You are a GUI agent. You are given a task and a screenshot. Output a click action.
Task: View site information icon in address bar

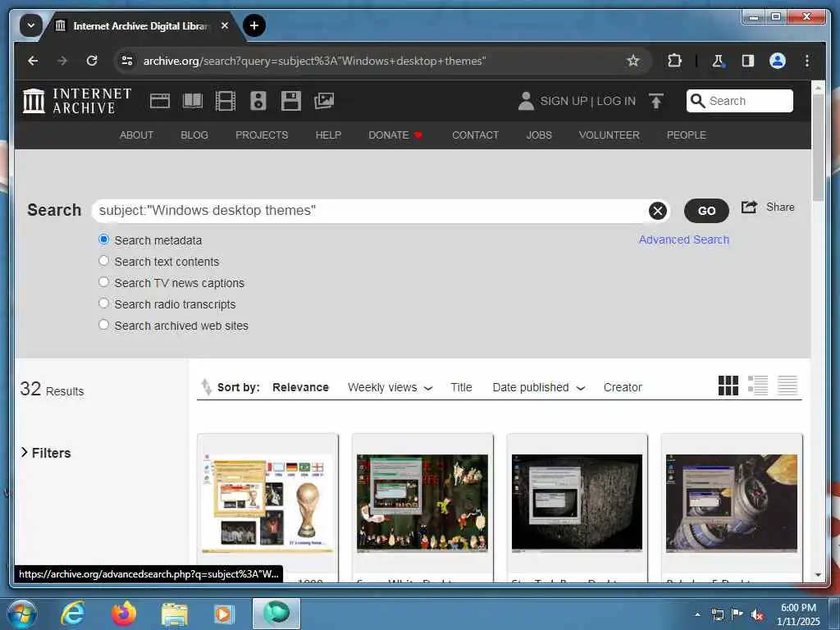click(x=127, y=61)
